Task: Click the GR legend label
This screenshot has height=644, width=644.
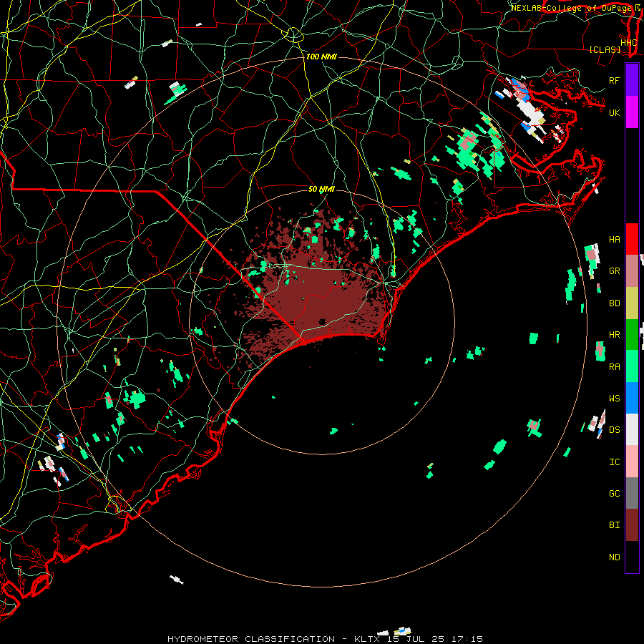Action: [614, 271]
